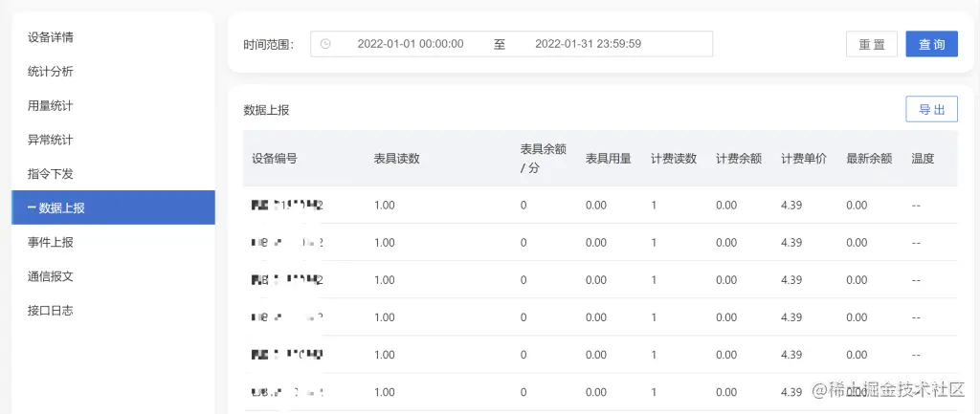This screenshot has height=414, width=980.
Task: Click the 查询 search button
Action: (932, 44)
